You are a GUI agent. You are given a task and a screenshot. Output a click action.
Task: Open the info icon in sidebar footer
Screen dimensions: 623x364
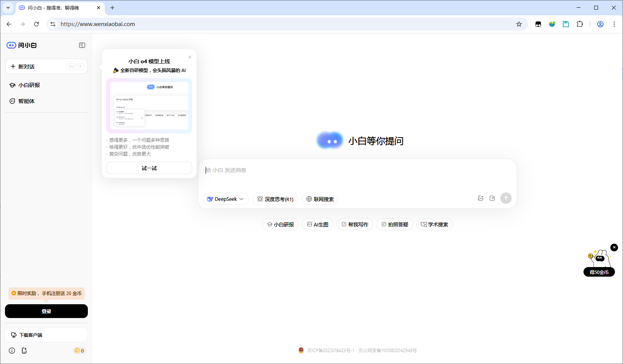click(12, 351)
